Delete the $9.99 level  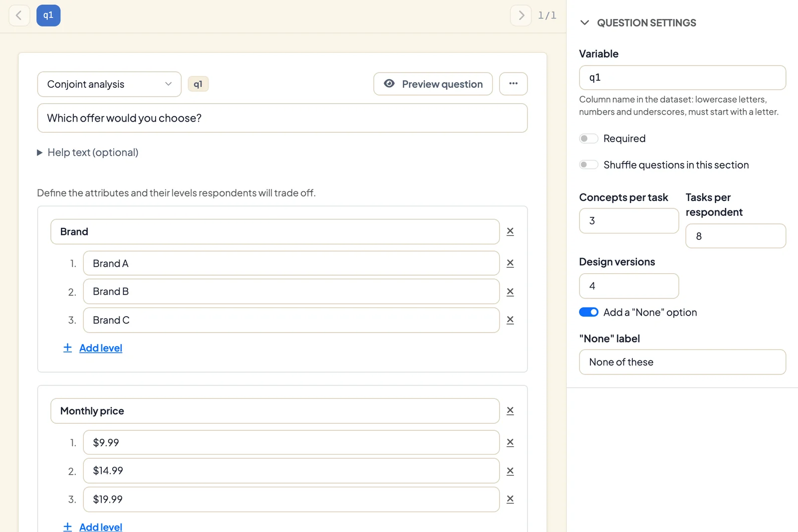510,442
